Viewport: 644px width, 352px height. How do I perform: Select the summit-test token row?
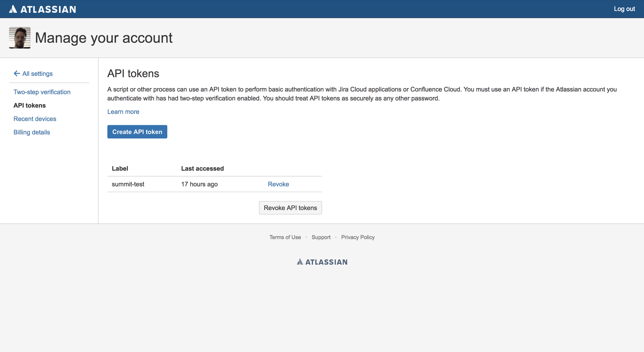128,184
